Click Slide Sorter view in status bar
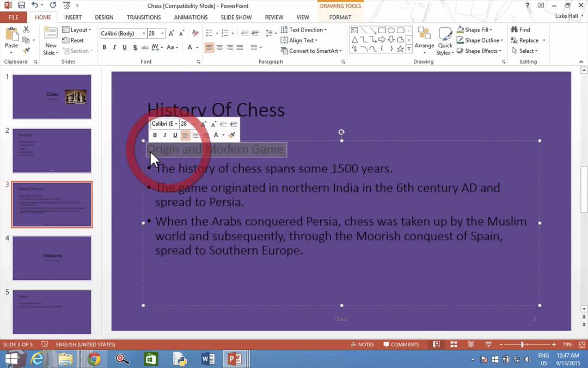 pyautogui.click(x=454, y=345)
